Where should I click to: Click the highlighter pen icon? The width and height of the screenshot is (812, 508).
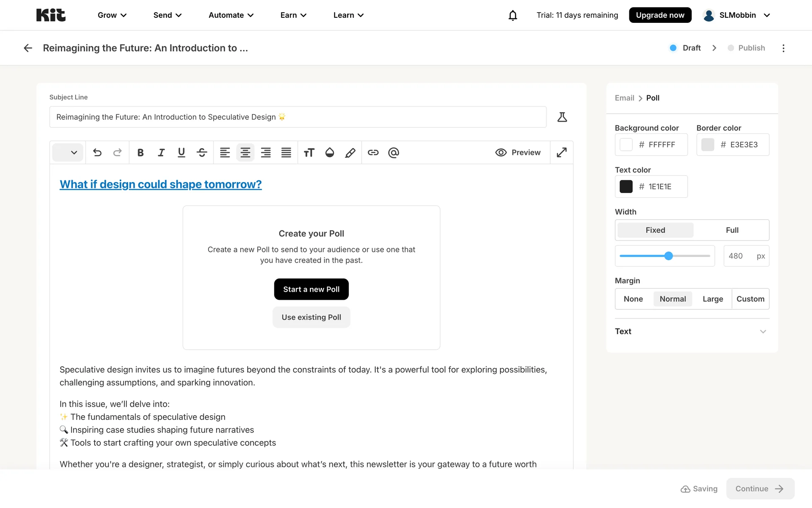click(350, 152)
